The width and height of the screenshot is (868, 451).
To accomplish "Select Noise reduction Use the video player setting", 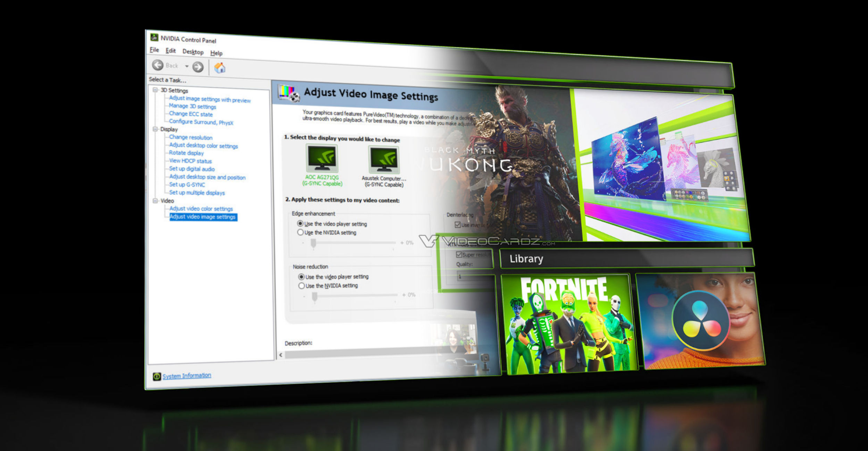I will 301,277.
